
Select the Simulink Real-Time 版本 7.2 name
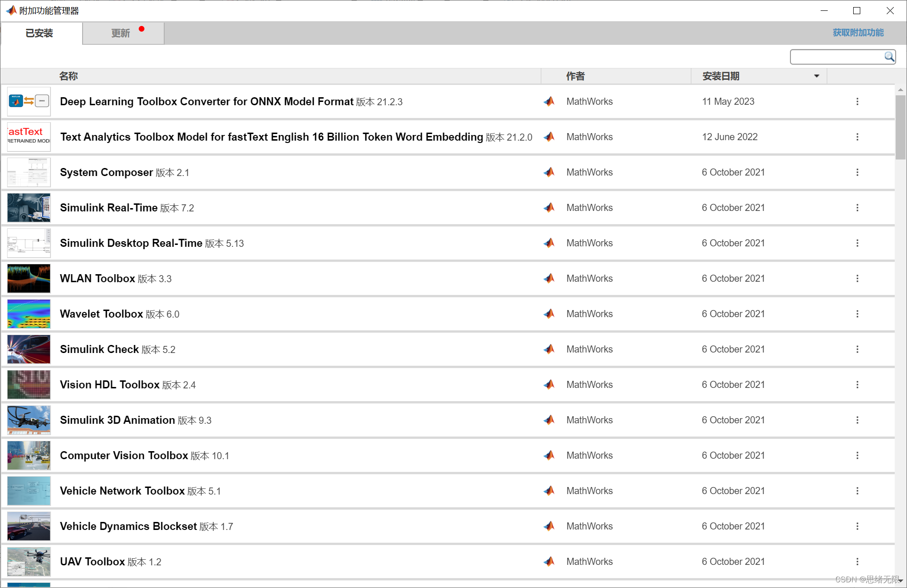click(127, 208)
